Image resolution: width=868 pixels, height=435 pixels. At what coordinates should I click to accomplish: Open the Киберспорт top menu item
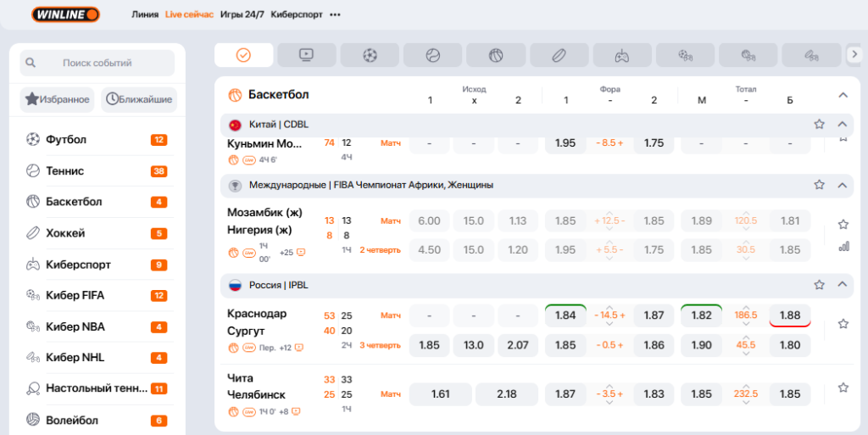[296, 14]
